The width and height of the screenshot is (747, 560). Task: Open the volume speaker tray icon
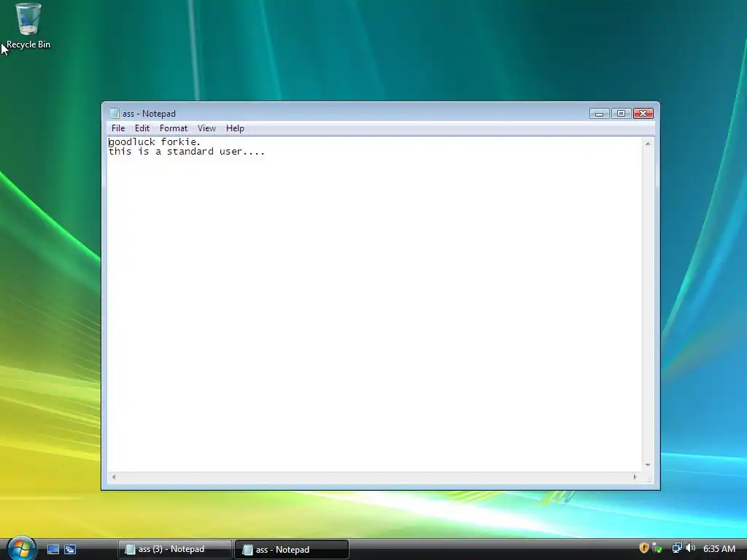click(x=690, y=548)
